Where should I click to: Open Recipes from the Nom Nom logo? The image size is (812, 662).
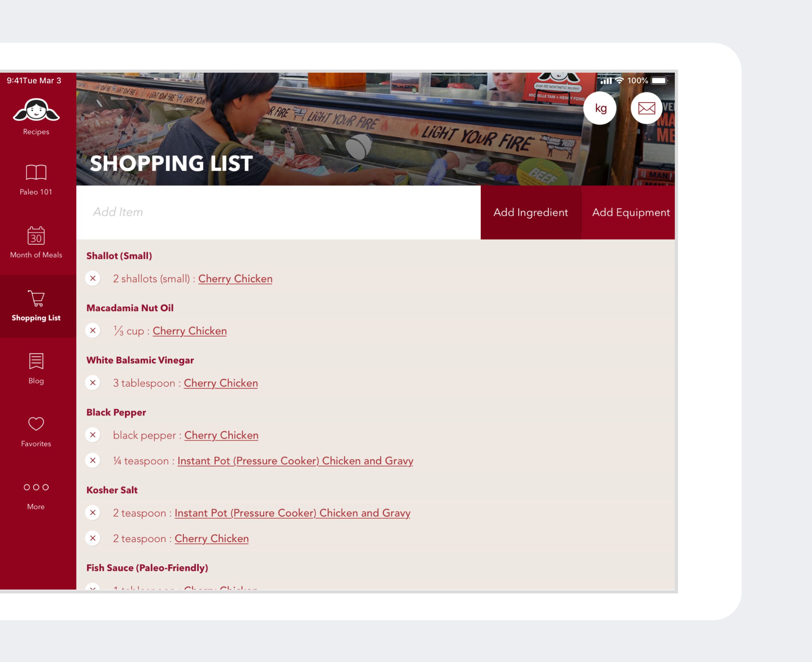(x=36, y=110)
